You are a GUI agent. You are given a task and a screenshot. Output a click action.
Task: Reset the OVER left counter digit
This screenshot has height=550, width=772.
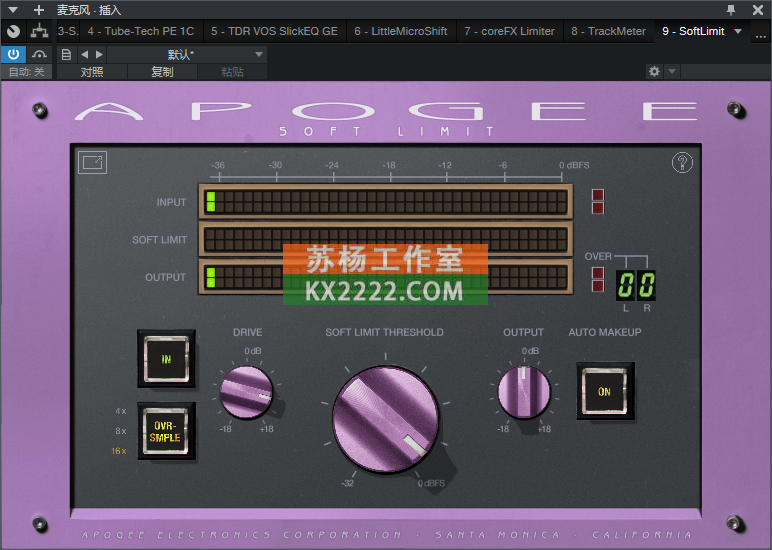coord(625,285)
